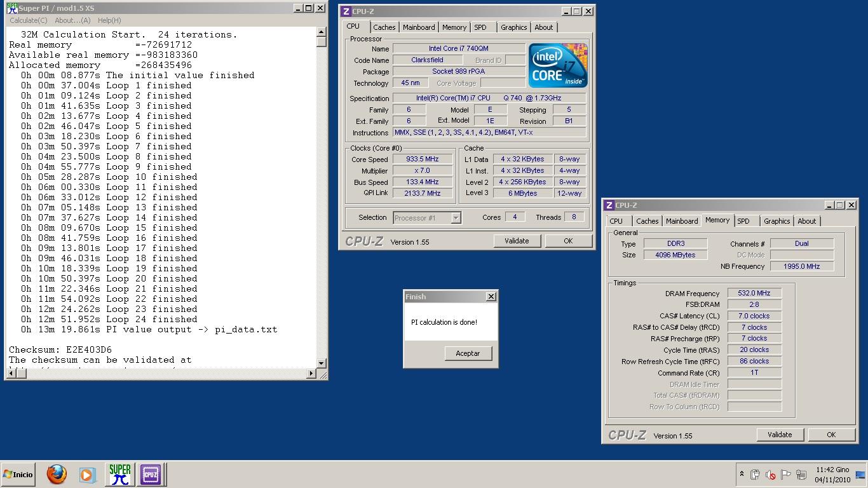The height and width of the screenshot is (488, 868).
Task: Click DRAM Frequency value 532.0 MHz
Action: [x=754, y=293]
